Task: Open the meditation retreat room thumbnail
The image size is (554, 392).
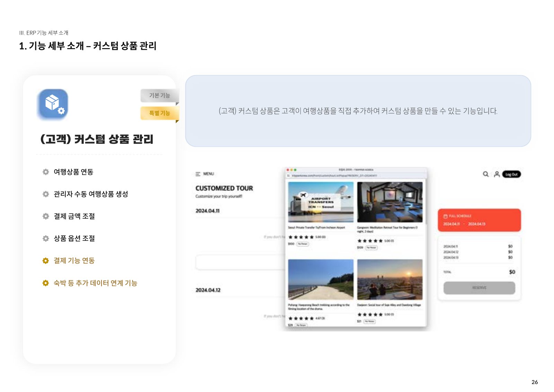Action: 390,202
